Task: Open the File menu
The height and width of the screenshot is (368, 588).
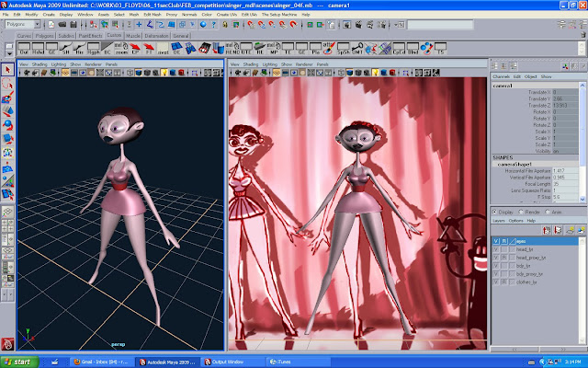Action: [x=6, y=15]
